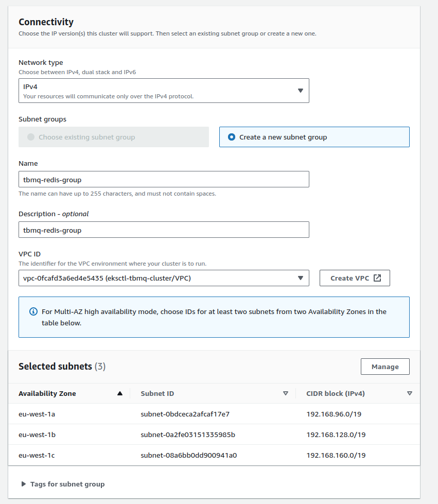The width and height of the screenshot is (438, 504).
Task: Click CIDR block column sort arrow
Action: click(410, 393)
